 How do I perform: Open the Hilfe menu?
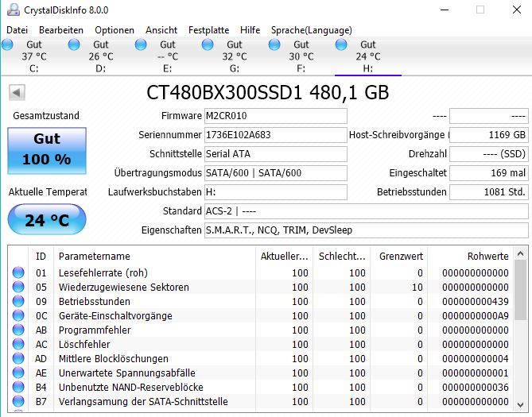[250, 30]
